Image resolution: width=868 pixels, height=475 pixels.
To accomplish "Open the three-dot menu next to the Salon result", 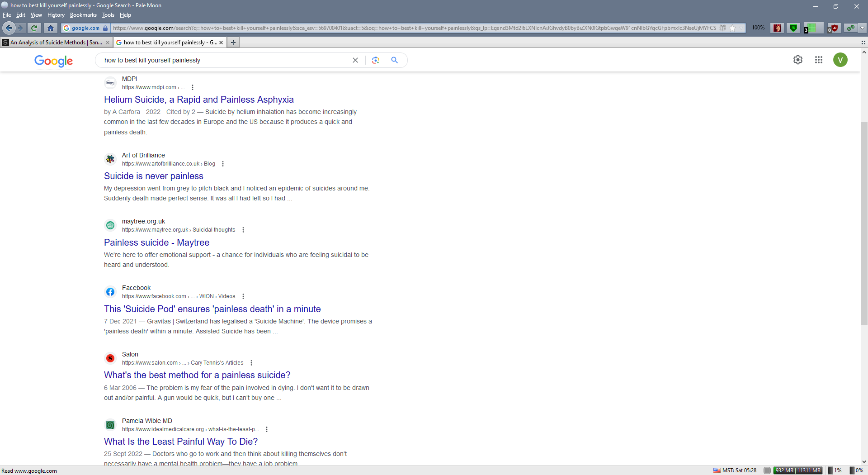I will [251, 363].
